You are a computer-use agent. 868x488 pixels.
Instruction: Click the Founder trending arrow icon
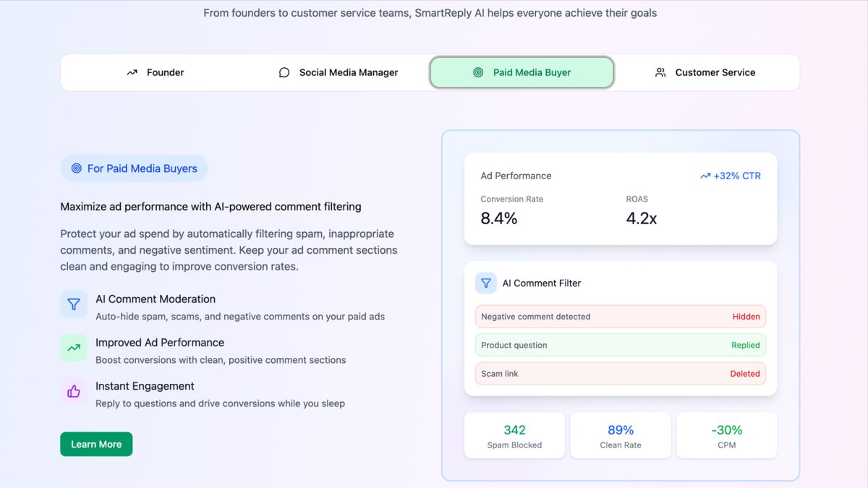click(132, 72)
